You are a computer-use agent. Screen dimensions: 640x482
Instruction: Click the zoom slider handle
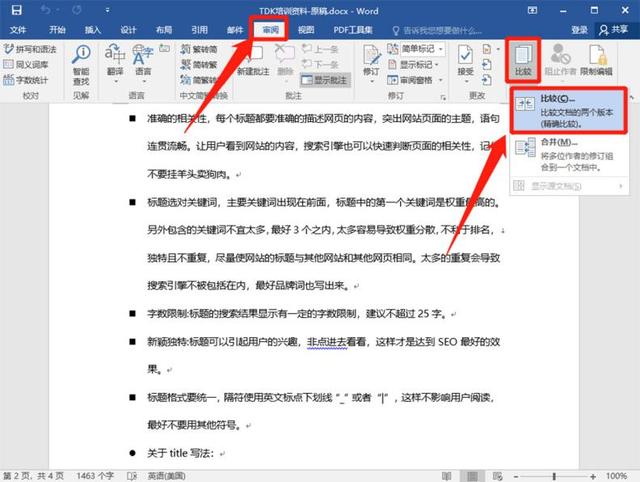coord(554,476)
